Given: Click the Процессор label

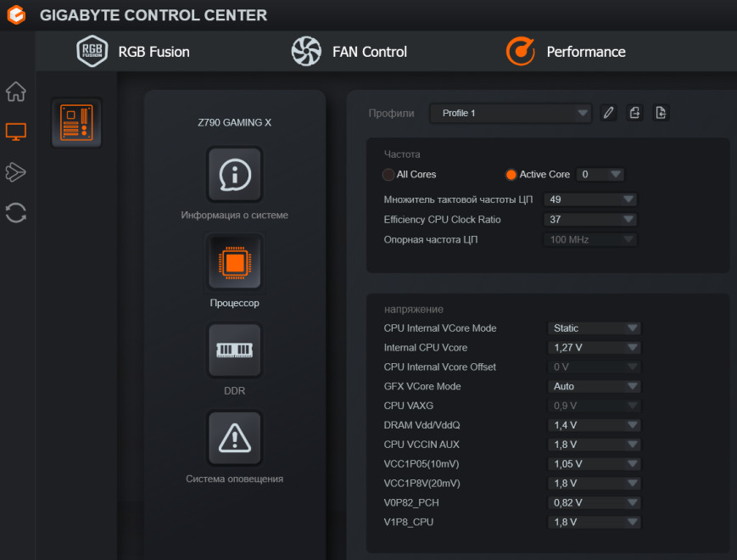Looking at the screenshot, I should tap(235, 303).
